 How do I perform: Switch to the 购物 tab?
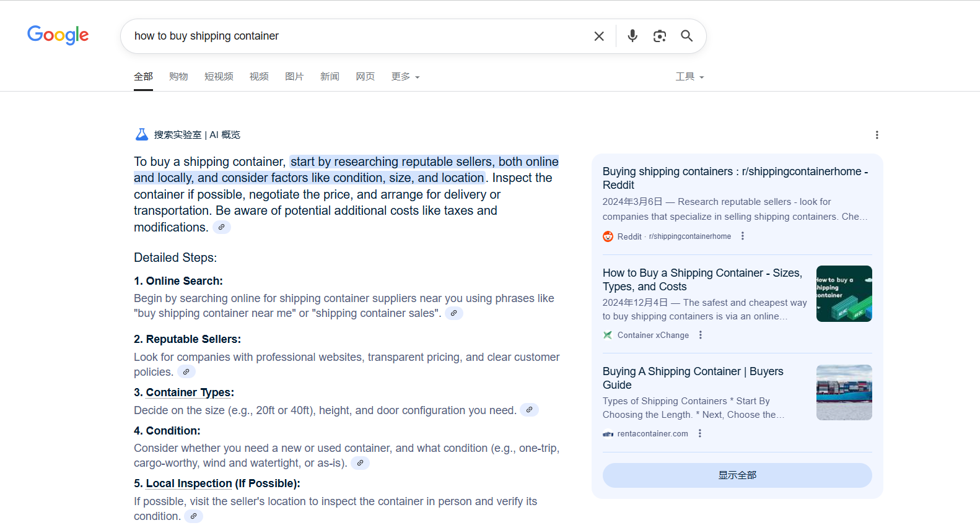click(x=178, y=77)
